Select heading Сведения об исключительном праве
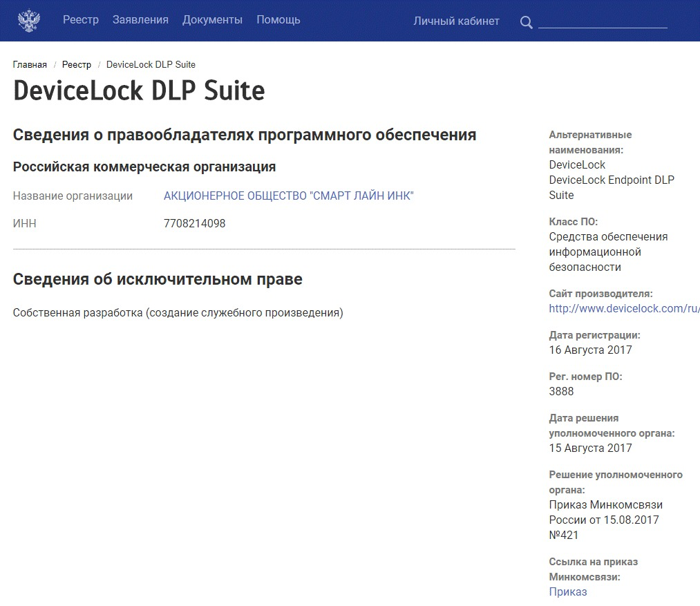Screen dimensions: 700x606 [x=158, y=279]
